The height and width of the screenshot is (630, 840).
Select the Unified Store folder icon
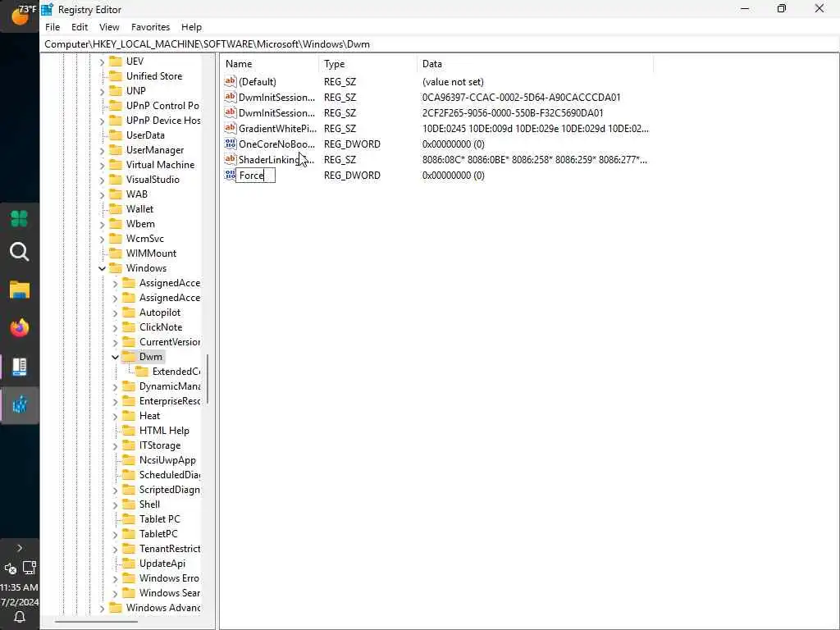click(116, 76)
